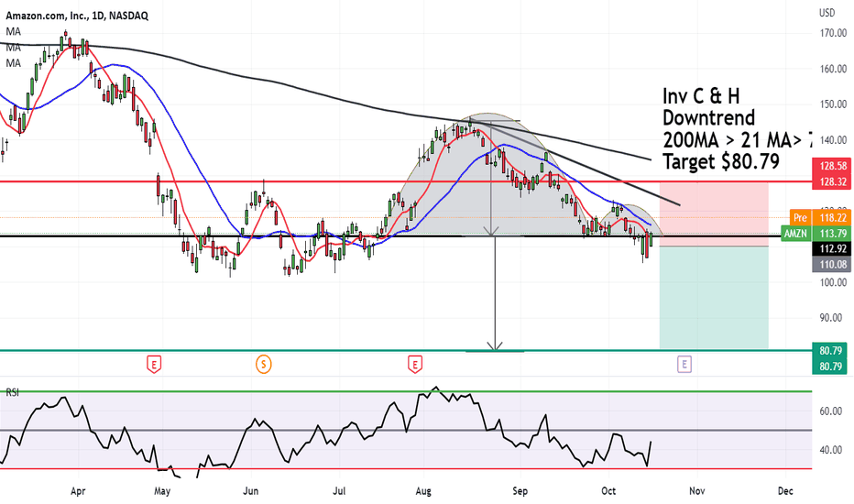Select the 'Downtrend' annotation text

coord(709,118)
